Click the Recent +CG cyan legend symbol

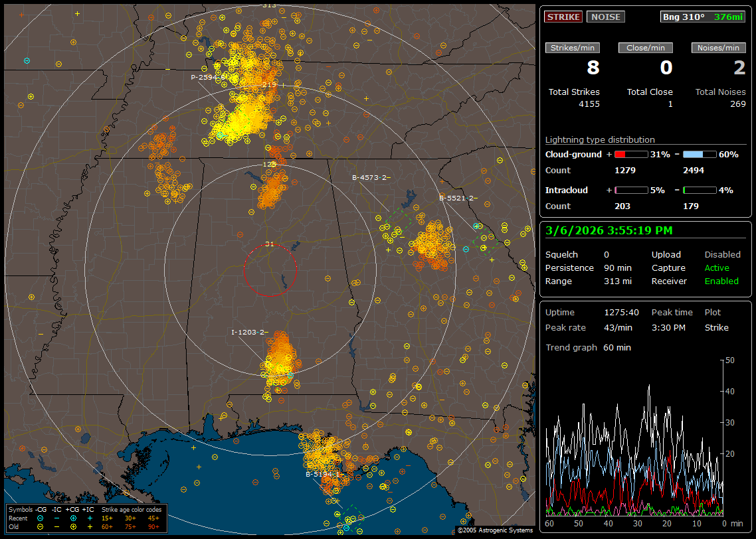73,518
